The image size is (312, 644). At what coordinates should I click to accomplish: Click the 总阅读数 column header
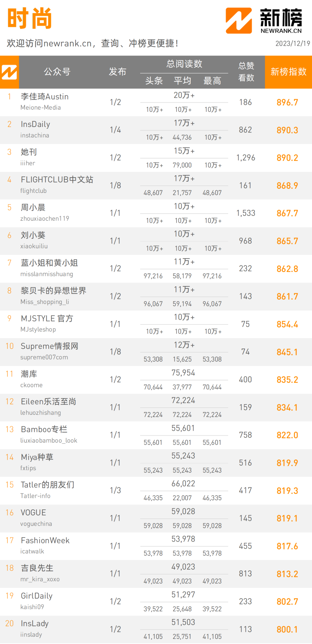pyautogui.click(x=184, y=64)
